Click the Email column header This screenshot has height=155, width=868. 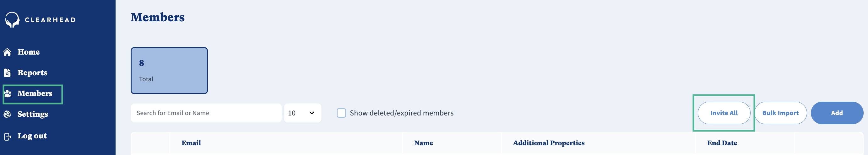coord(191,143)
